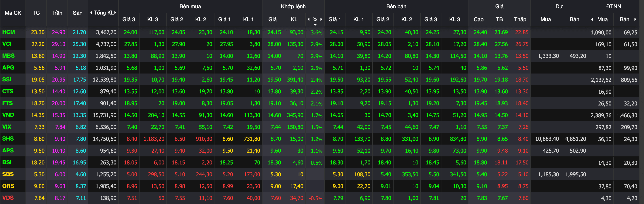Sort by Trần column header

click(x=57, y=13)
